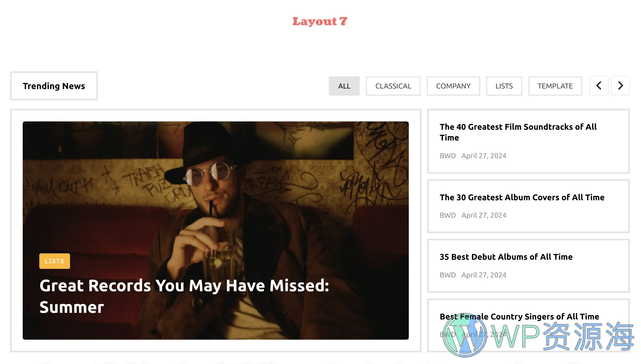The height and width of the screenshot is (364, 641).
Task: Select the ALL filter button
Action: [x=344, y=85]
